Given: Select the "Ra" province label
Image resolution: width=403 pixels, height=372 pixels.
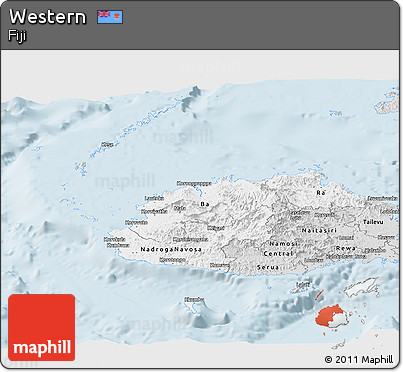Looking at the screenshot, I should point(321,193).
